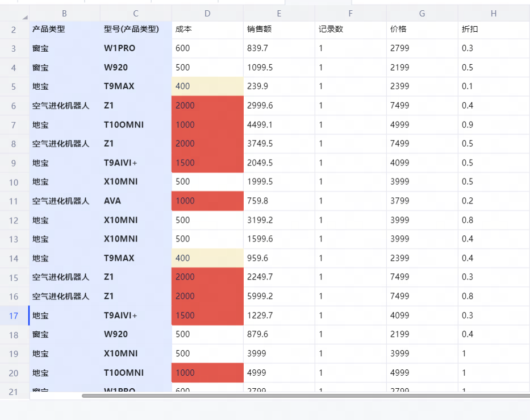Select the AVA model cell
The width and height of the screenshot is (530, 420).
coord(136,201)
